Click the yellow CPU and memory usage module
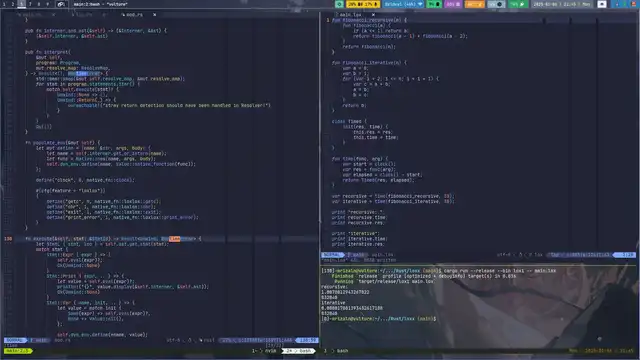The width and height of the screenshot is (640, 360). (363, 4)
